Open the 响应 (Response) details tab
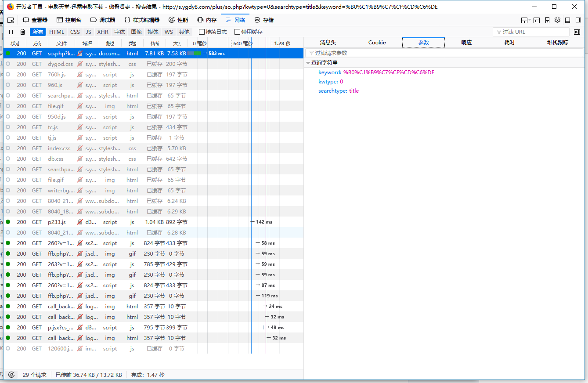588x383 pixels. (x=466, y=43)
